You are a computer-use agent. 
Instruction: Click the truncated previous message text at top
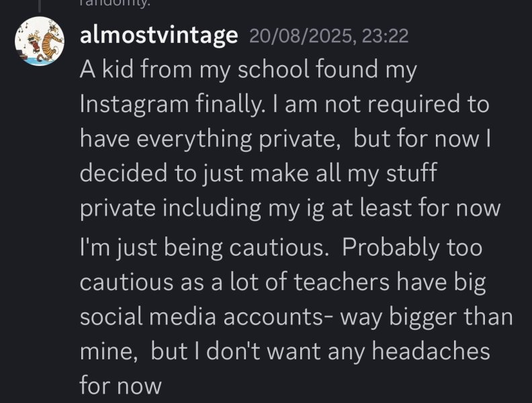click(114, 3)
